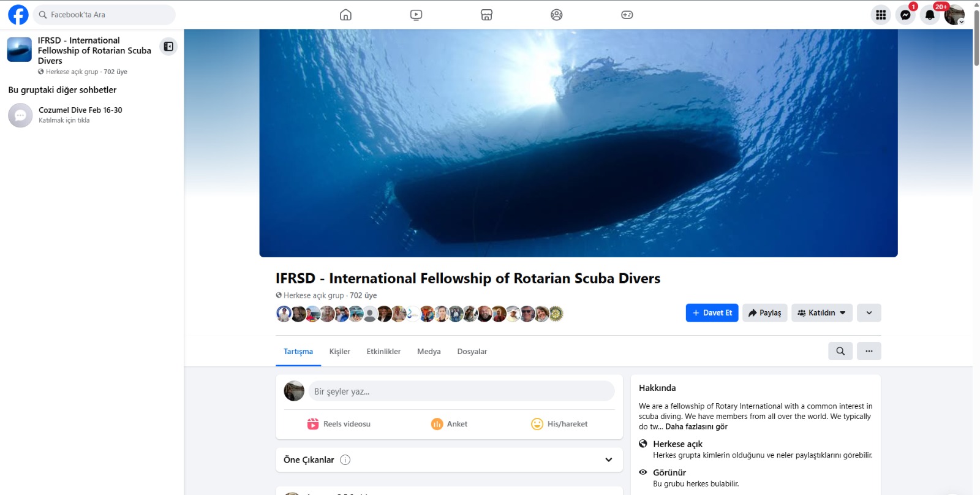Image resolution: width=980 pixels, height=495 pixels.
Task: Click the Görünür eye icon
Action: 643,472
